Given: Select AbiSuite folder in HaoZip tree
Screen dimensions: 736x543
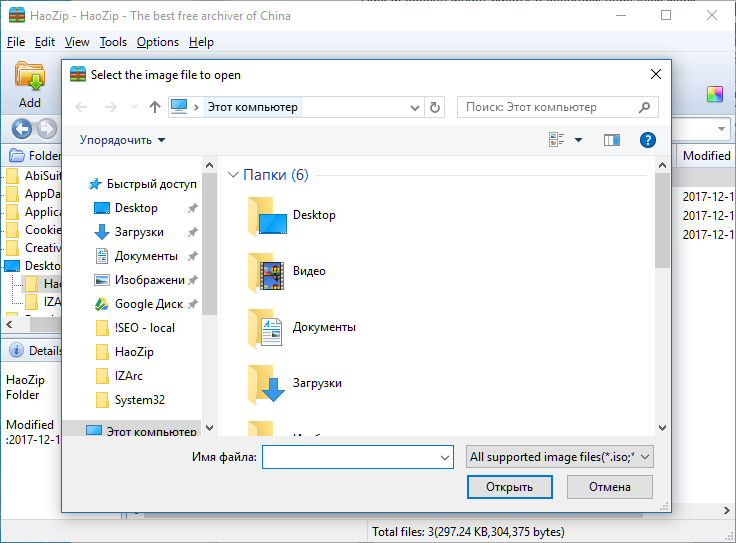Looking at the screenshot, I should click(34, 176).
